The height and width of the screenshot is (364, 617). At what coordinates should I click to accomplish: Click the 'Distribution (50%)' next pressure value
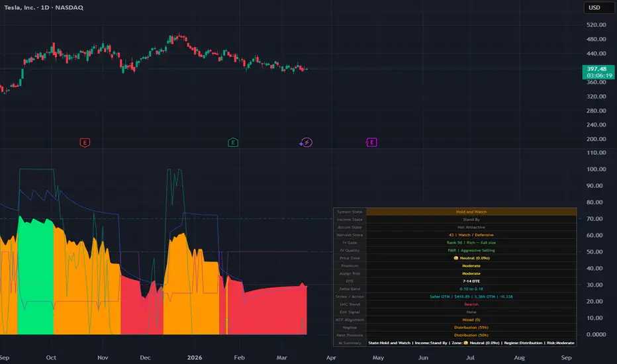pyautogui.click(x=471, y=336)
